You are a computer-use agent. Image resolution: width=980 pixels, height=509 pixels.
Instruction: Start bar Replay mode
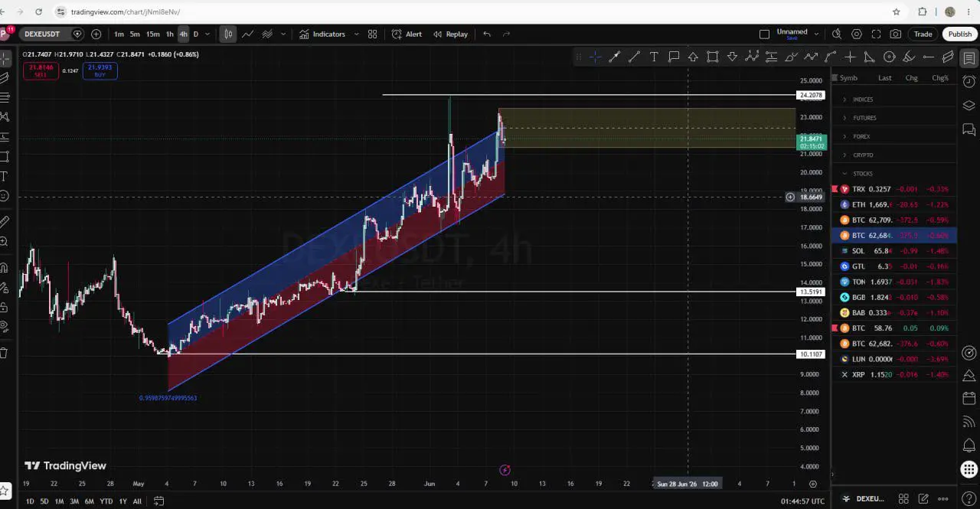click(x=450, y=34)
